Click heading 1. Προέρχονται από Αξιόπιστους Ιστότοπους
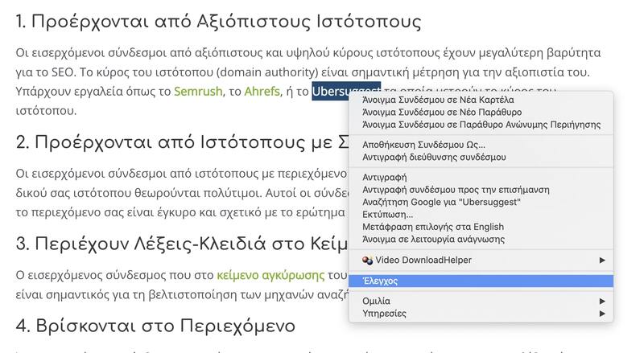 pyautogui.click(x=218, y=22)
